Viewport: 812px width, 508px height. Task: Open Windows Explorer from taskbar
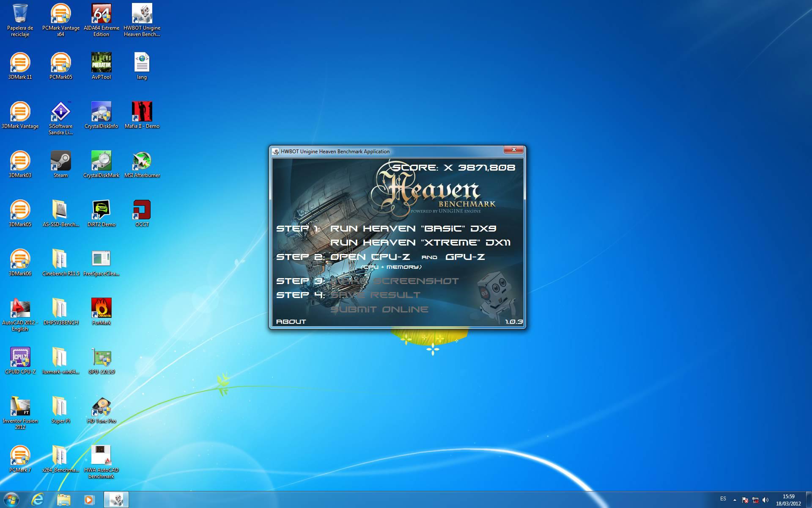[63, 500]
